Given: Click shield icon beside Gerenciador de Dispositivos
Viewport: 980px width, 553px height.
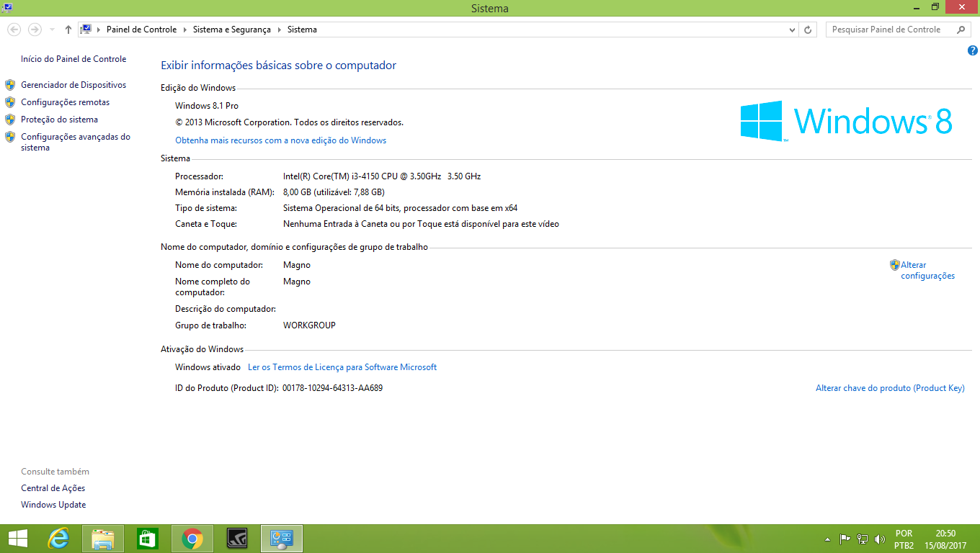Looking at the screenshot, I should coord(10,85).
